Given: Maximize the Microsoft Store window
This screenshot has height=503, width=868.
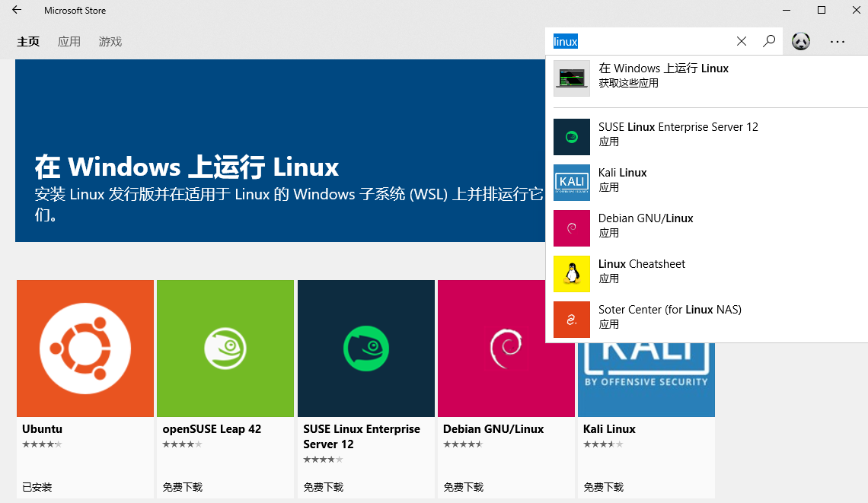Looking at the screenshot, I should pos(822,10).
